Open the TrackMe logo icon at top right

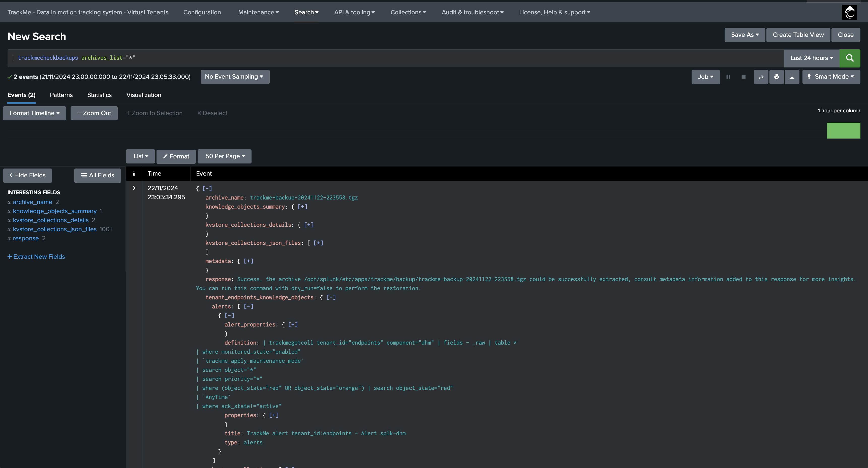pyautogui.click(x=849, y=12)
